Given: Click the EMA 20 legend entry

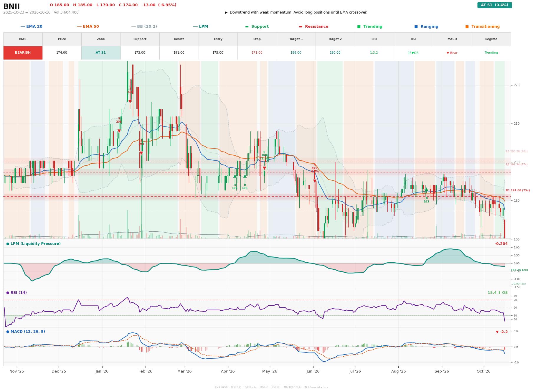Looking at the screenshot, I should point(32,27).
